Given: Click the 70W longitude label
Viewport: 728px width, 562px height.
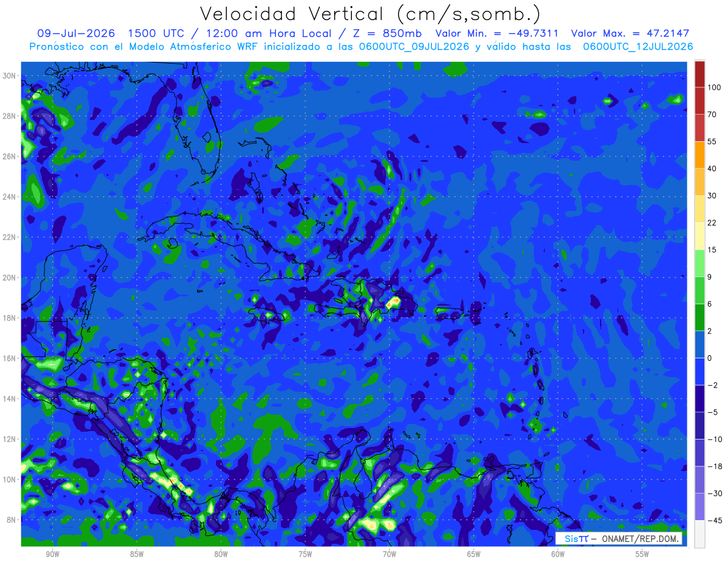Looking at the screenshot, I should click(x=389, y=555).
